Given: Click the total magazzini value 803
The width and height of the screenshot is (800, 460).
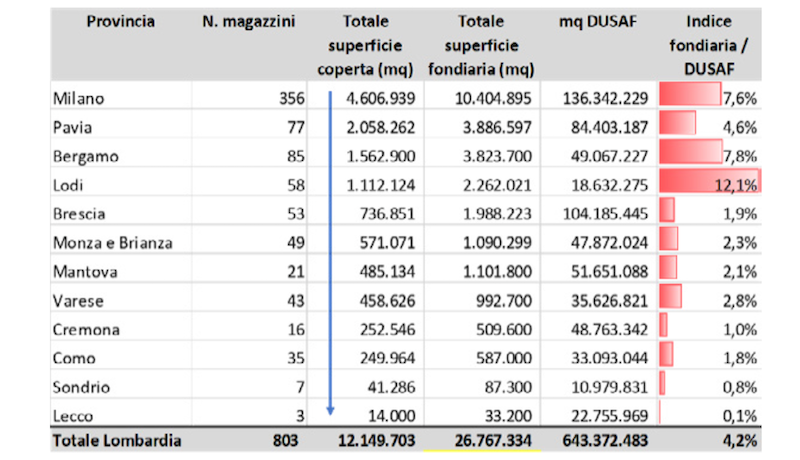Looking at the screenshot, I should coord(285,441).
